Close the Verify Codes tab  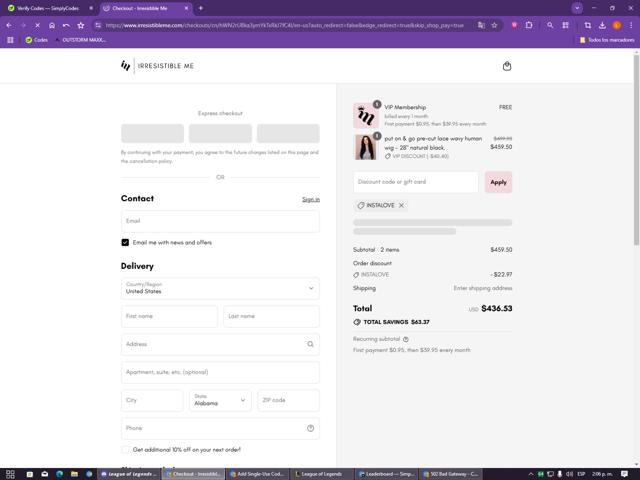(x=91, y=8)
